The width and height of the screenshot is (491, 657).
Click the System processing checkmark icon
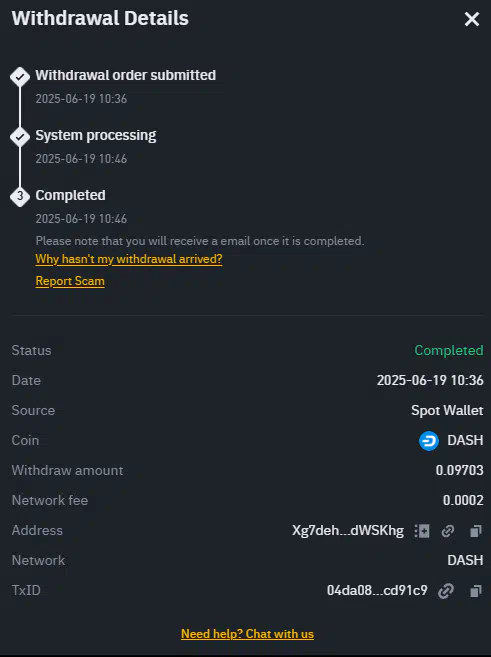[20, 137]
